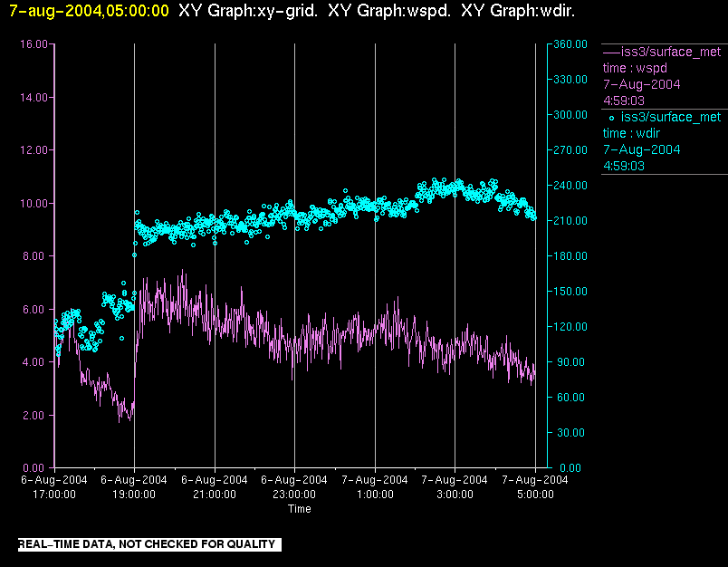728x567 pixels.
Task: Click the left axis value "6.00"
Action: click(x=35, y=309)
